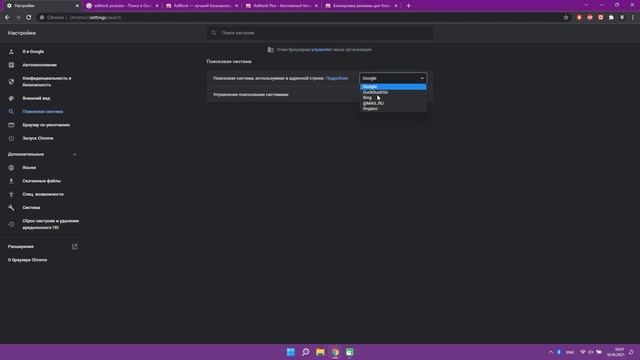Focus the settings search field 'Поиск настроек'

(320, 33)
